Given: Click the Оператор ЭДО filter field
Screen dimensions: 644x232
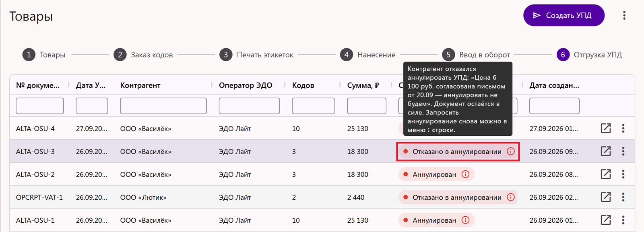Looking at the screenshot, I should click(x=249, y=106).
